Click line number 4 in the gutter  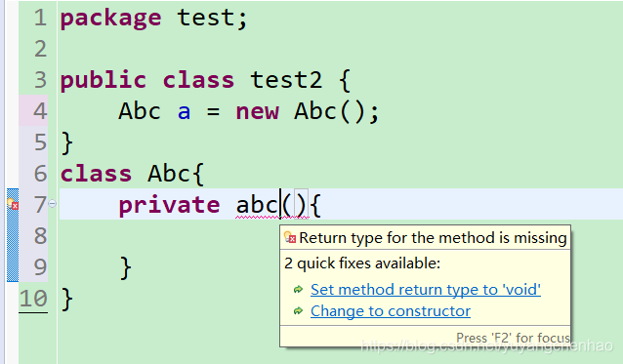(x=40, y=110)
